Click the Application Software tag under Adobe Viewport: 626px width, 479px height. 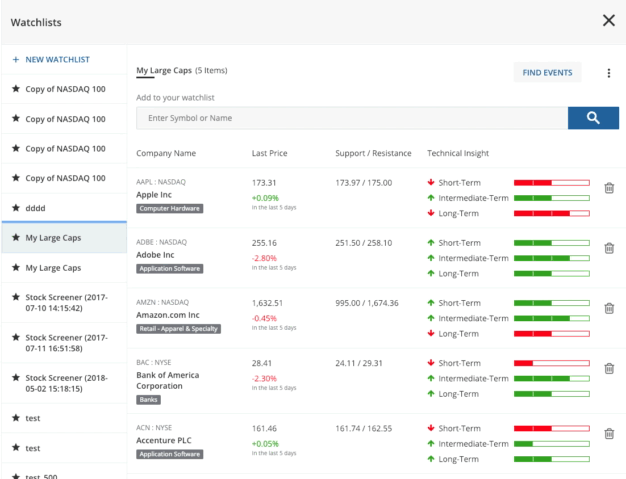(x=169, y=269)
